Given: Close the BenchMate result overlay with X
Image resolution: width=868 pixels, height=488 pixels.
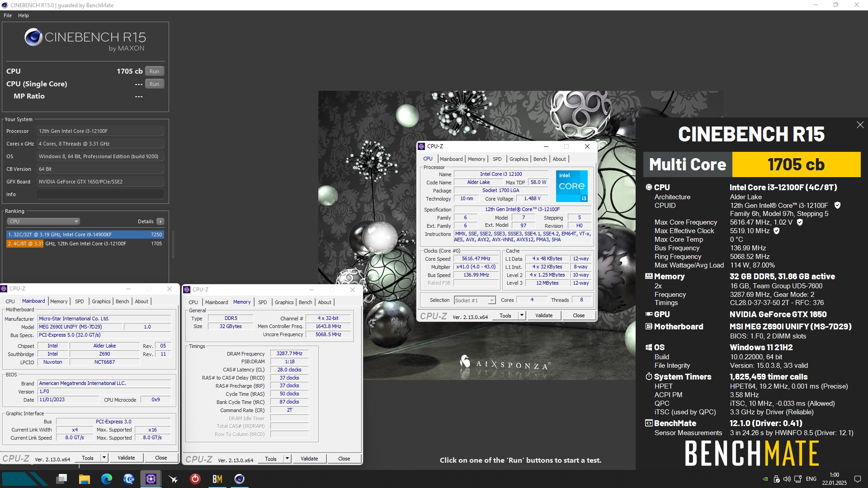Looking at the screenshot, I should point(860,125).
